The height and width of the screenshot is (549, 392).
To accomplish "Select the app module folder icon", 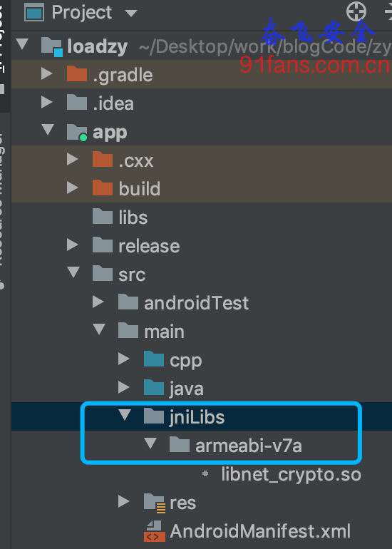I will (77, 133).
